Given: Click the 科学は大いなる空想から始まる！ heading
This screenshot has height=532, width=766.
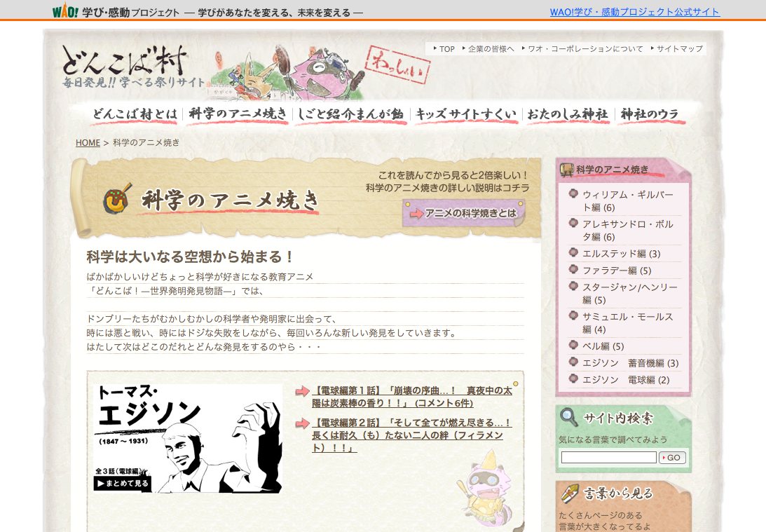Looking at the screenshot, I should tap(189, 257).
